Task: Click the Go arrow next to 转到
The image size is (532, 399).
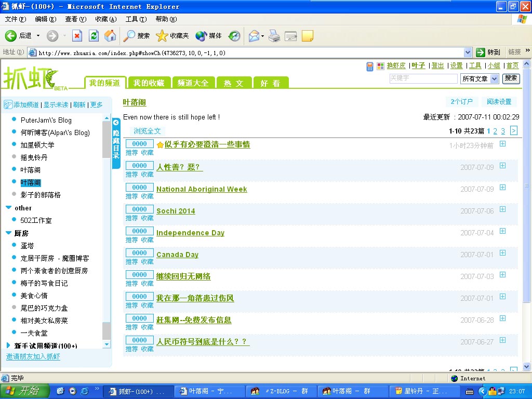Action: click(480, 52)
